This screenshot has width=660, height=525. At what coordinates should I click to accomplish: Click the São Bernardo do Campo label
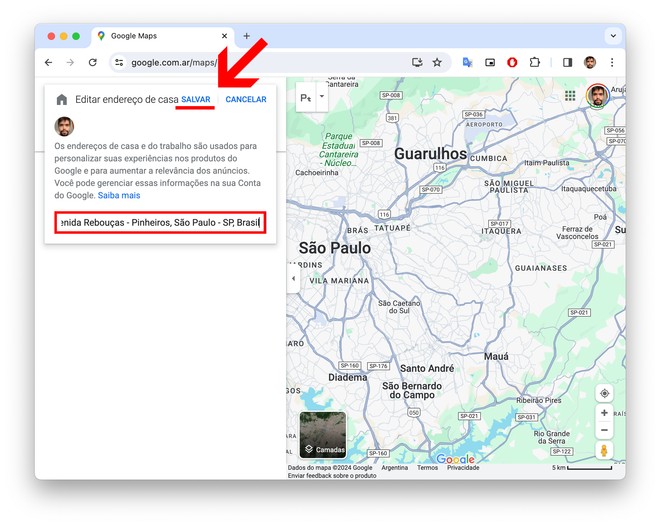pos(412,390)
